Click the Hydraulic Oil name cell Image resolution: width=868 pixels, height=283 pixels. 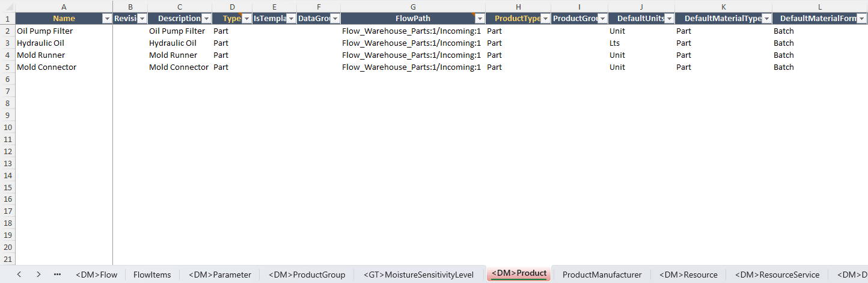click(41, 43)
